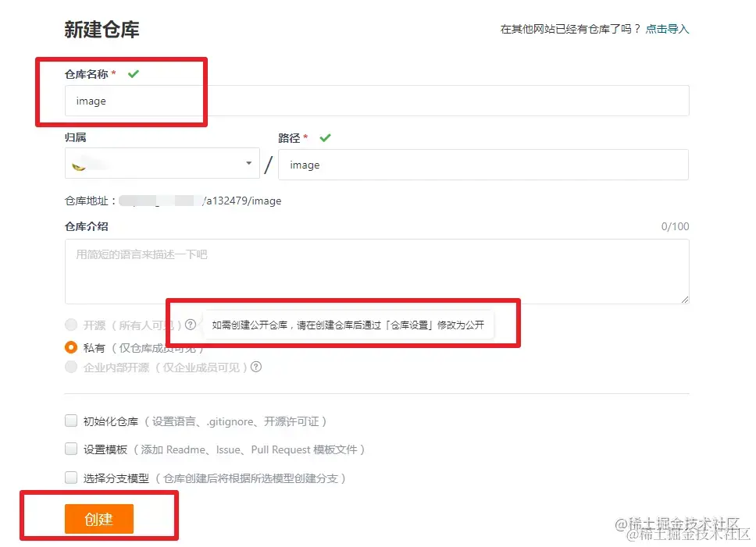Click the 路径 input field containing image
The image size is (756, 547).
483,165
